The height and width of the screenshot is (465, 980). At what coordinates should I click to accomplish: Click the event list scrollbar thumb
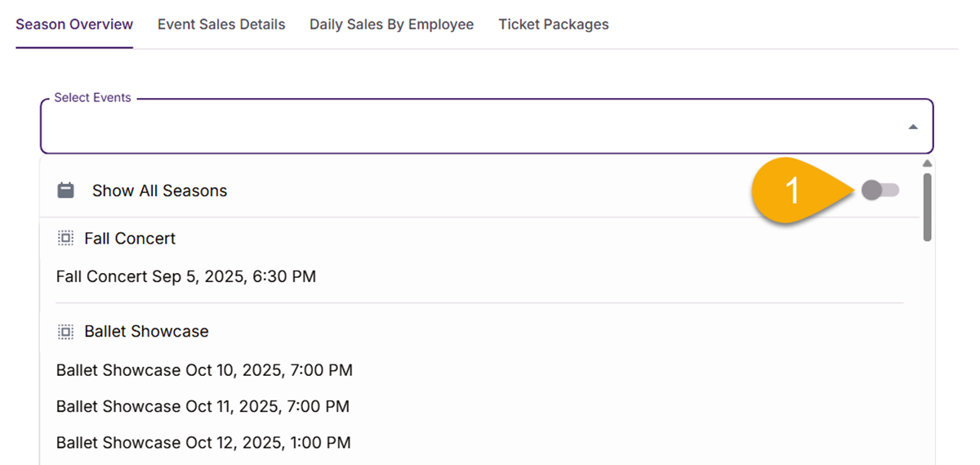[927, 207]
